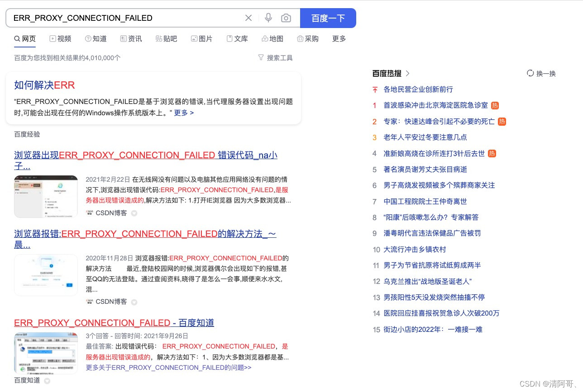Open 更多关于ERR_PROXY_CONNECTION_FAILED的问题>> link
The width and height of the screenshot is (583, 392).
(x=169, y=368)
